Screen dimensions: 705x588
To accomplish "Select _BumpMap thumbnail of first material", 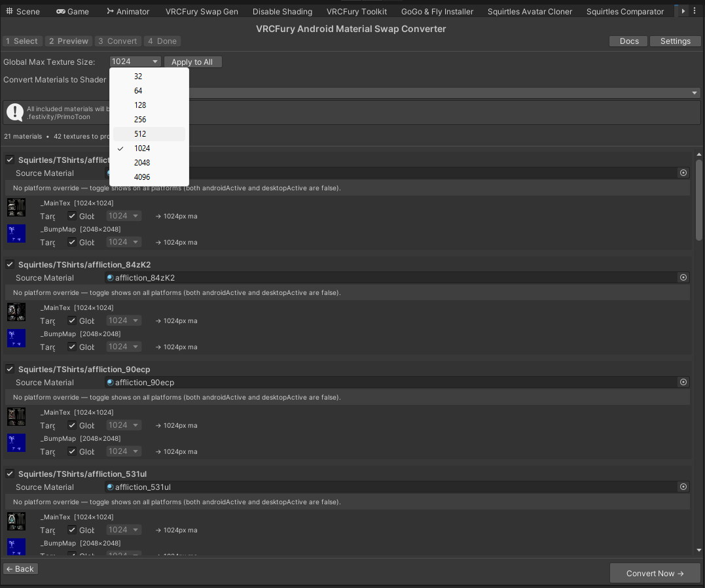I will [16, 233].
